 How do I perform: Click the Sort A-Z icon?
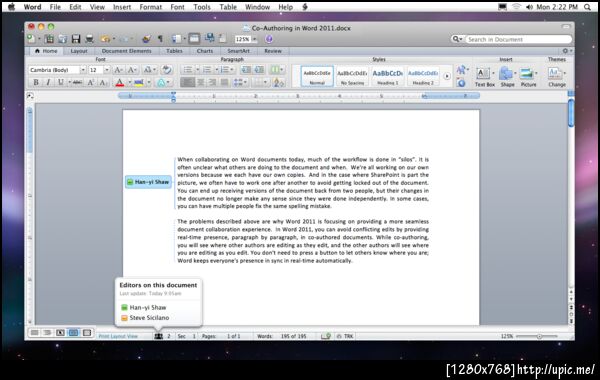tap(279, 82)
